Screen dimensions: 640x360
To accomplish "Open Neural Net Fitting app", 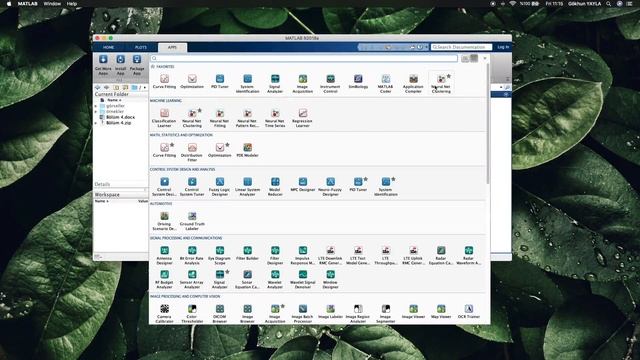I will tap(220, 118).
